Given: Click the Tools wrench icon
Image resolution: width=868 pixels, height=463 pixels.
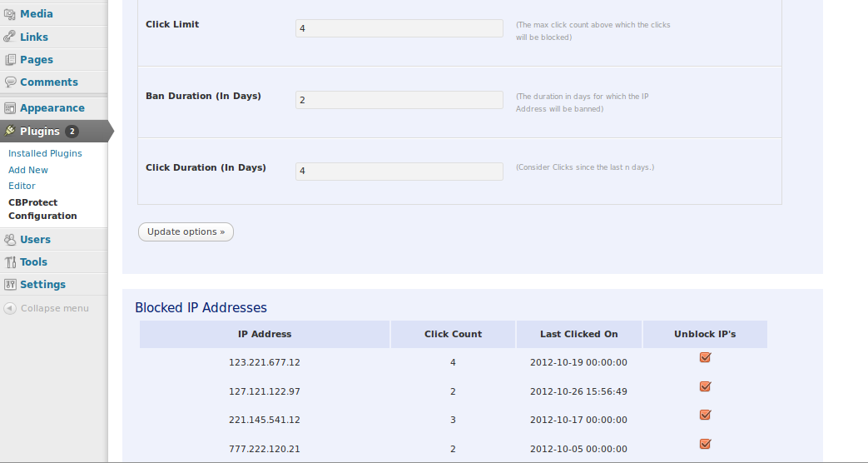Looking at the screenshot, I should click(10, 262).
